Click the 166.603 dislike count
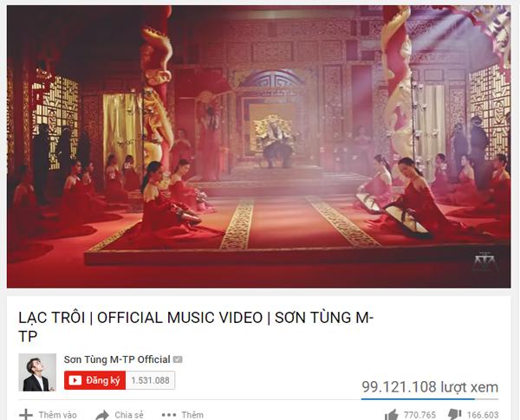 (483, 415)
